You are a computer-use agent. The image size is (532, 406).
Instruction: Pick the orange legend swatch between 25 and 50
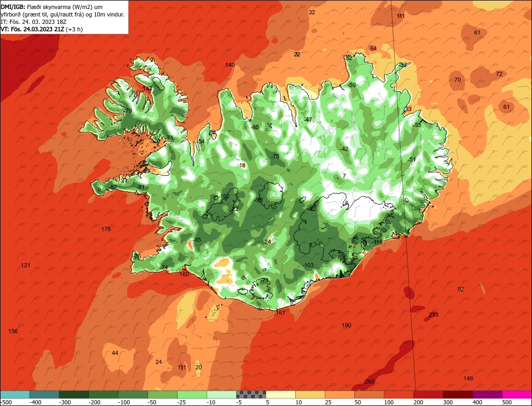(x=339, y=394)
